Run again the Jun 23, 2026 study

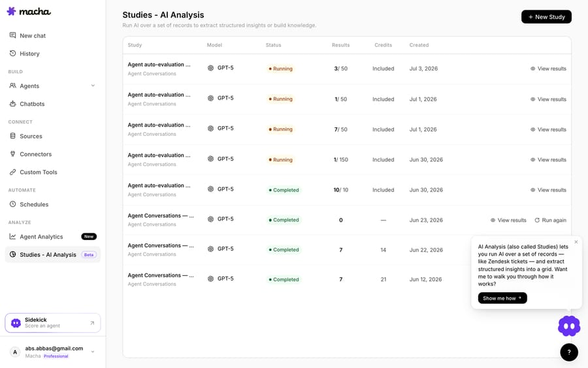[551, 220]
